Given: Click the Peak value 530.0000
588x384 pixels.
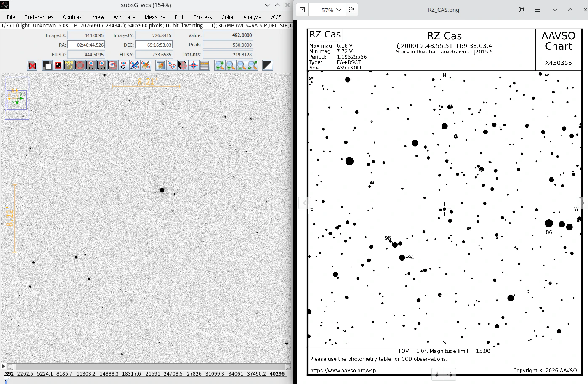Looking at the screenshot, I should tap(228, 45).
